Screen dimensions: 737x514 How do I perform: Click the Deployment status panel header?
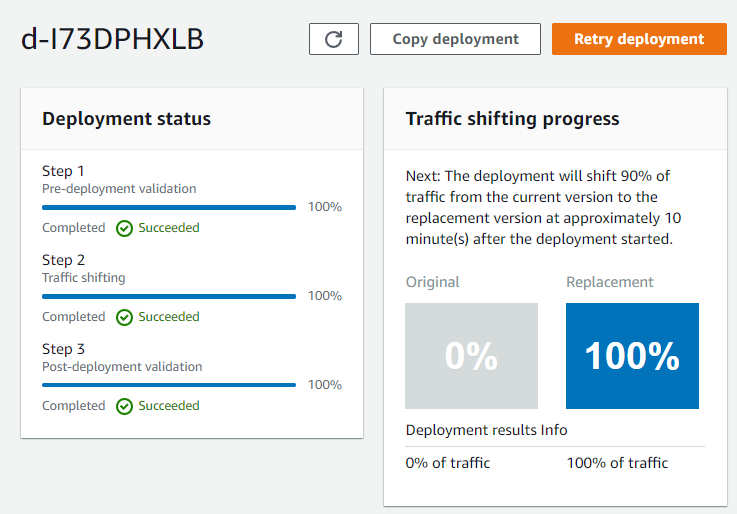click(192, 119)
